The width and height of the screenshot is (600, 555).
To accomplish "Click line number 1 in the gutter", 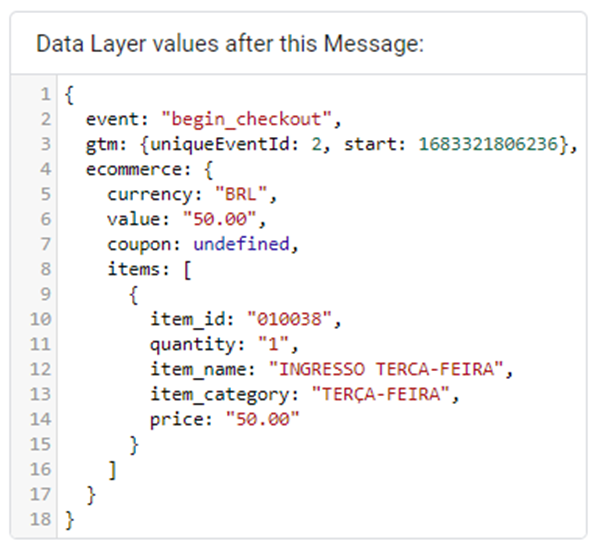I will click(x=45, y=95).
